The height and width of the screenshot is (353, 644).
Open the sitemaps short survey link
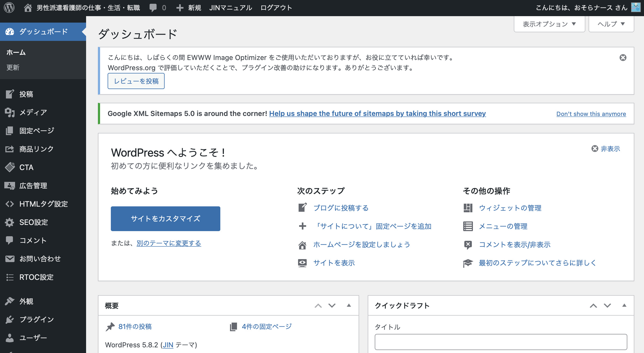[x=377, y=114]
